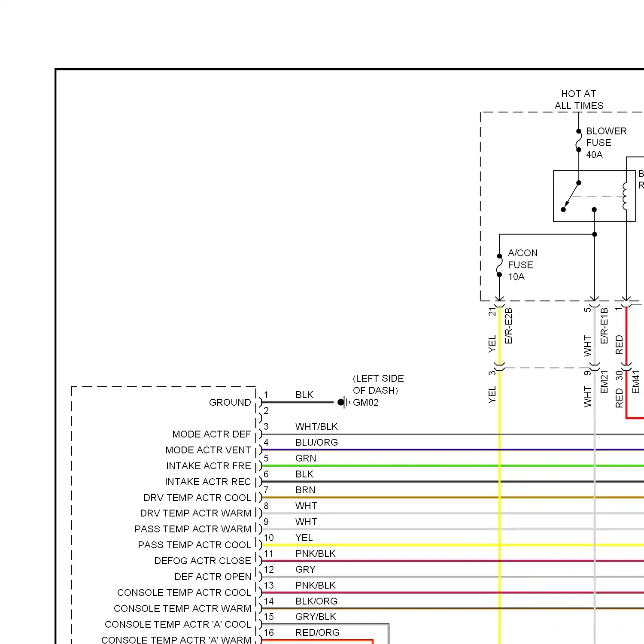Click PASS TEMP ACTR WARM label
The height and width of the screenshot is (644, 644).
point(193,529)
